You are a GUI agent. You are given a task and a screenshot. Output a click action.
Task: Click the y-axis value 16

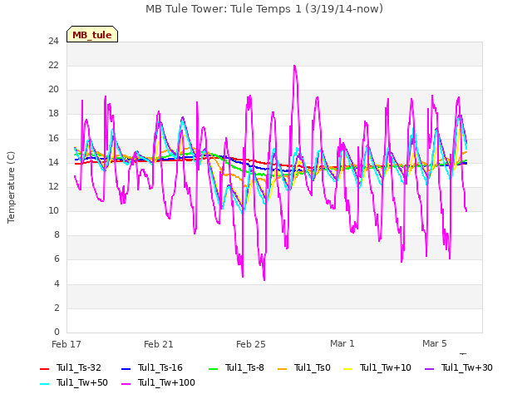tap(53, 138)
